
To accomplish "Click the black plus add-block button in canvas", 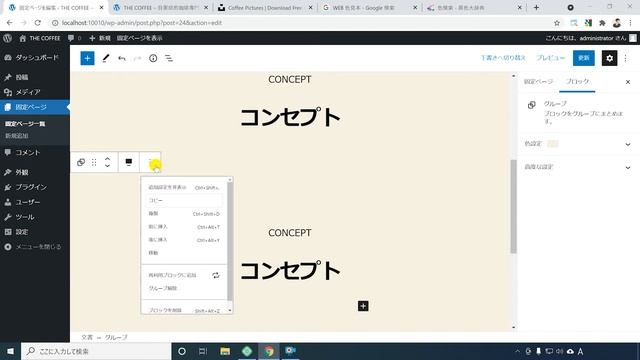I will click(363, 306).
